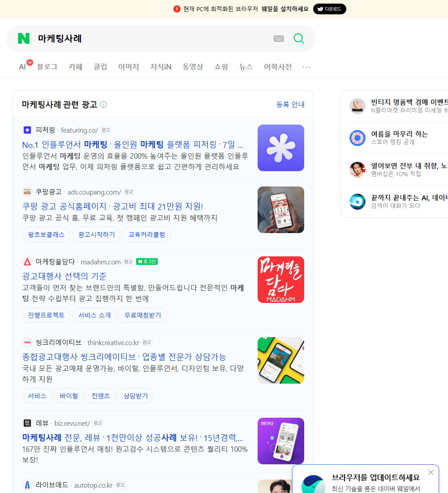
Task: Click the 서비스 chip under 씽크리에이티브
Action: click(x=37, y=396)
